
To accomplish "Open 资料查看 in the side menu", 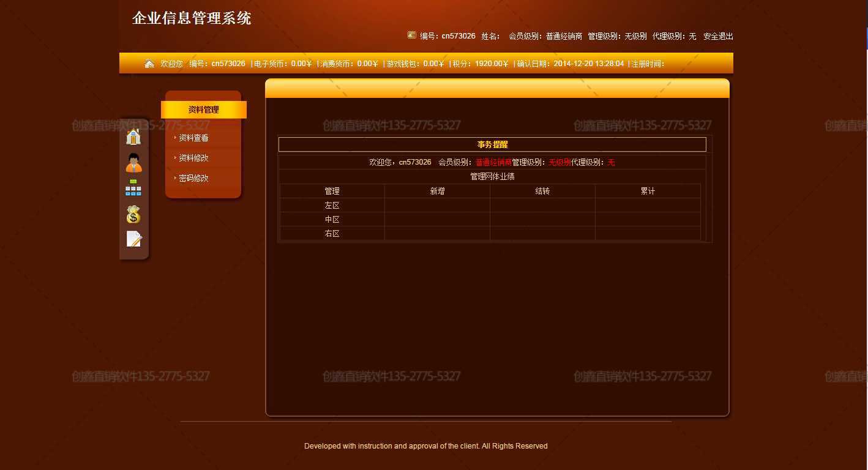I will coord(193,138).
